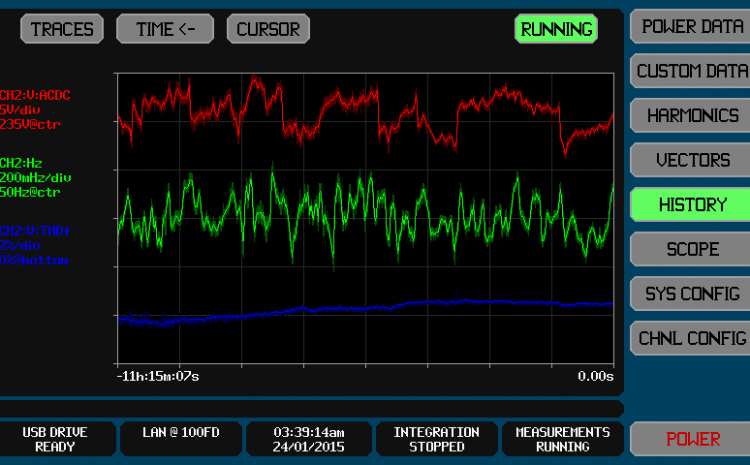Select the red CH2:V:ACDC trace label
The width and height of the screenshot is (750, 465).
coord(35,110)
